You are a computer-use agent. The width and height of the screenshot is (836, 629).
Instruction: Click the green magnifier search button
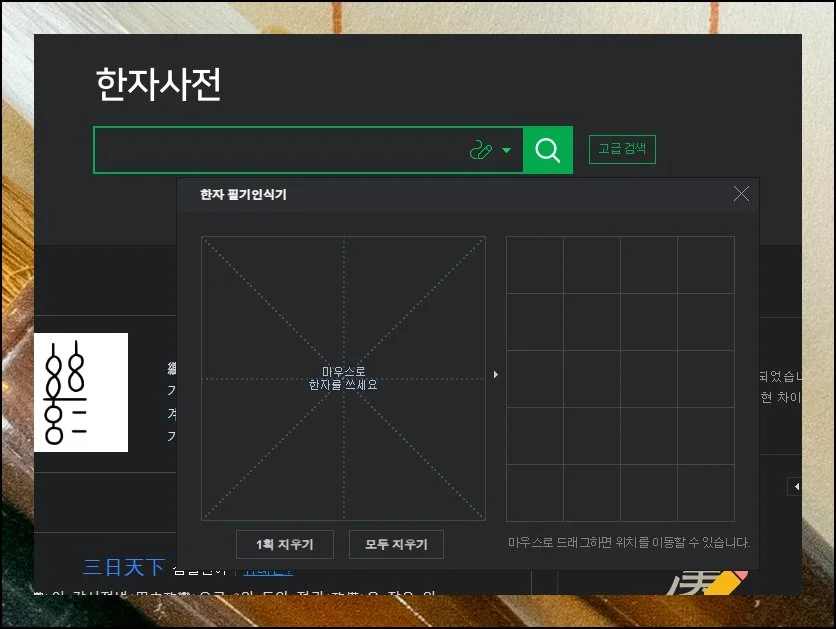pyautogui.click(x=547, y=150)
